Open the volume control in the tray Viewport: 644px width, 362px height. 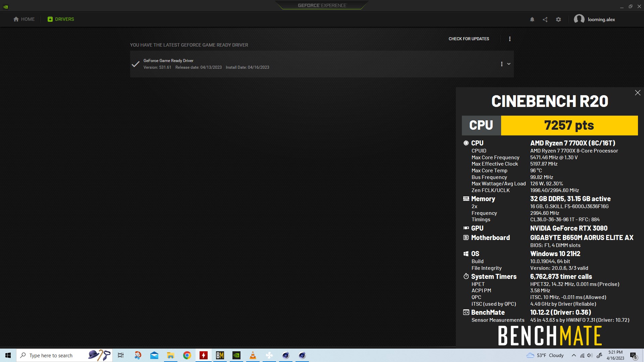coord(590,355)
